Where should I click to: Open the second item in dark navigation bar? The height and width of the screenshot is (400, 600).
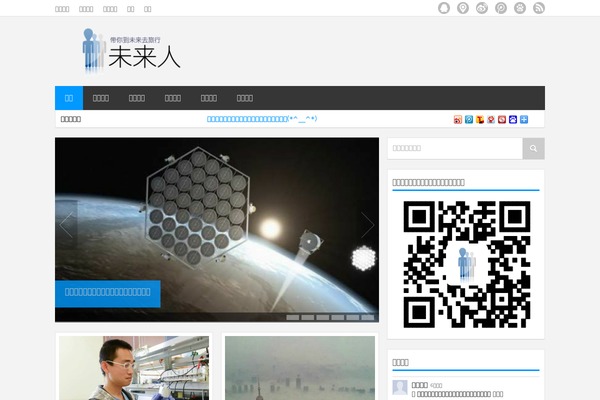coord(101,98)
